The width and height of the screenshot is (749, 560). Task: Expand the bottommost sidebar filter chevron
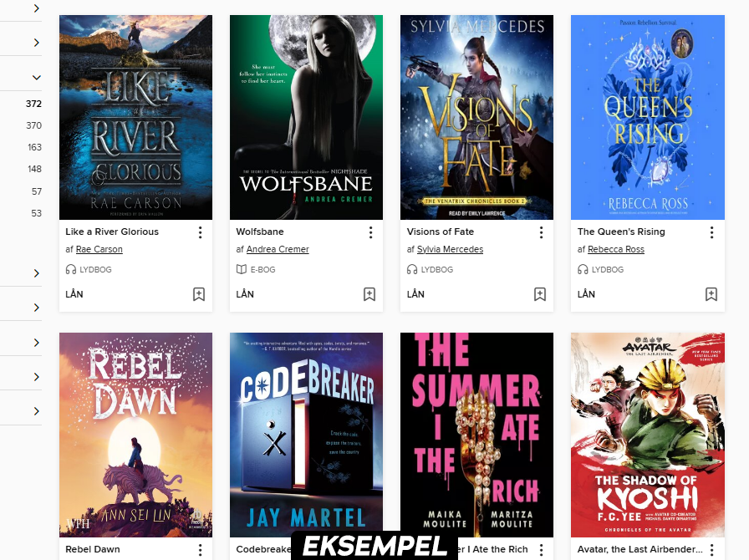point(36,411)
